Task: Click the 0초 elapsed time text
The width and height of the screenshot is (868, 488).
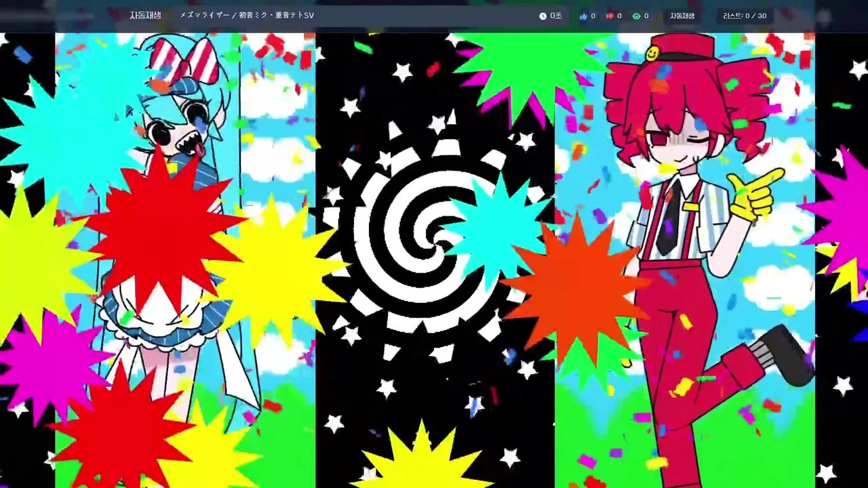Action: (x=556, y=16)
